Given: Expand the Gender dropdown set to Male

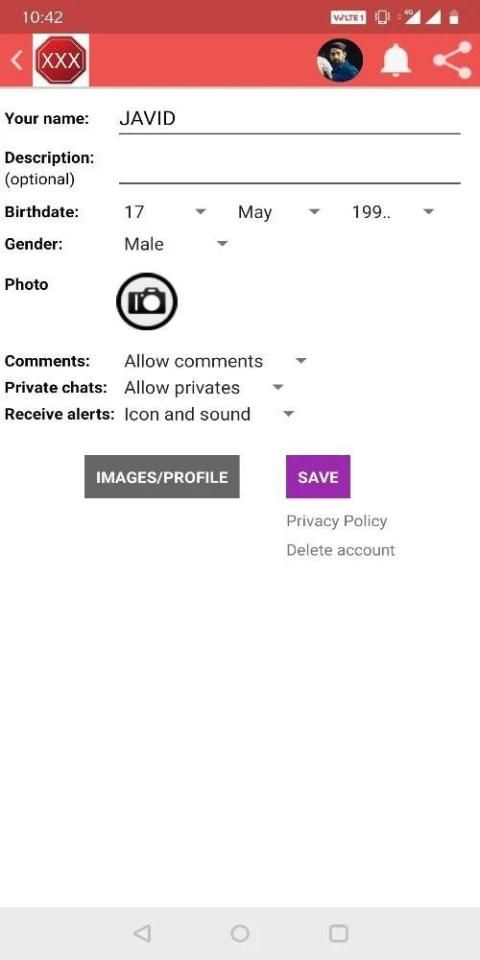Looking at the screenshot, I should pos(176,244).
